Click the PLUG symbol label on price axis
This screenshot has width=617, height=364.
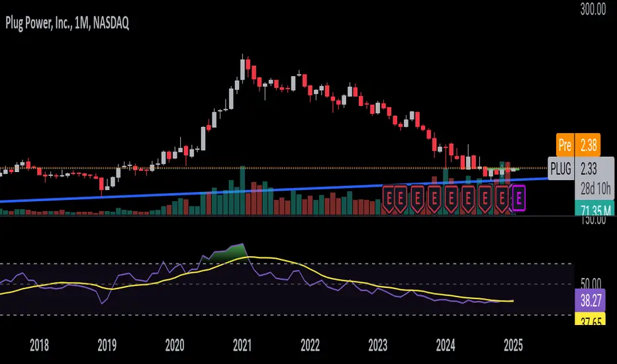561,169
